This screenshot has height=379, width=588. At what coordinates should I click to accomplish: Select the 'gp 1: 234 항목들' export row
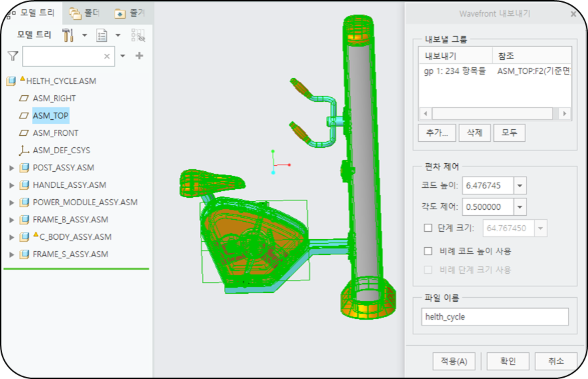pyautogui.click(x=455, y=71)
